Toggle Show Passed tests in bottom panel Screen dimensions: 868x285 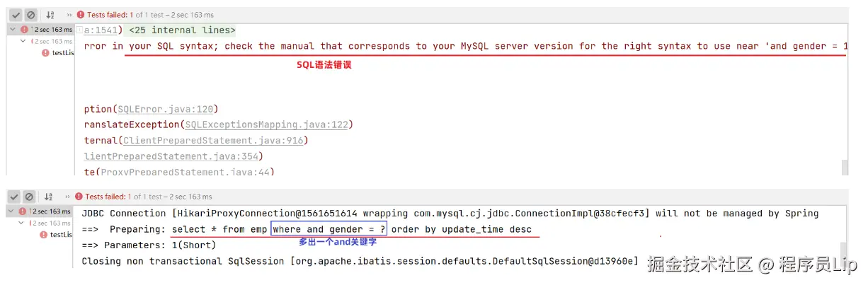click(16, 197)
